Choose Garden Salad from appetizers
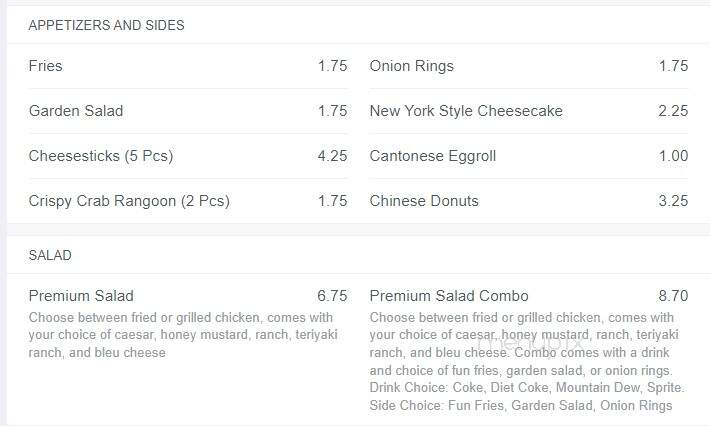The height and width of the screenshot is (426, 710). 188,111
